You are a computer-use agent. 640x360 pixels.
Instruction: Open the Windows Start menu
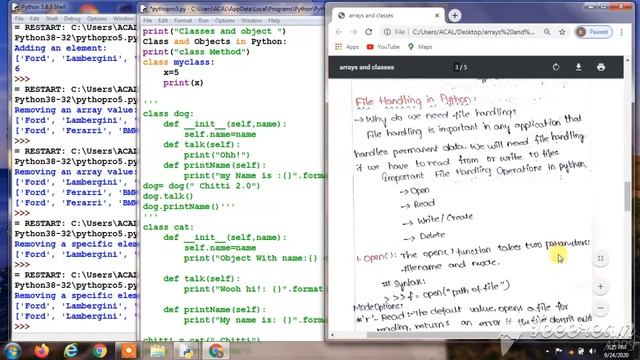point(13,351)
